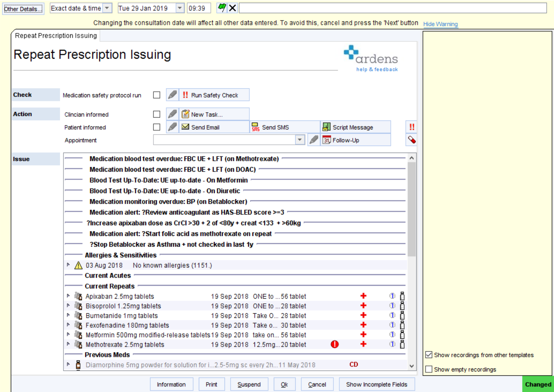Image resolution: width=554 pixels, height=392 pixels.
Task: Open the Hide Warning link
Action: pyautogui.click(x=440, y=24)
